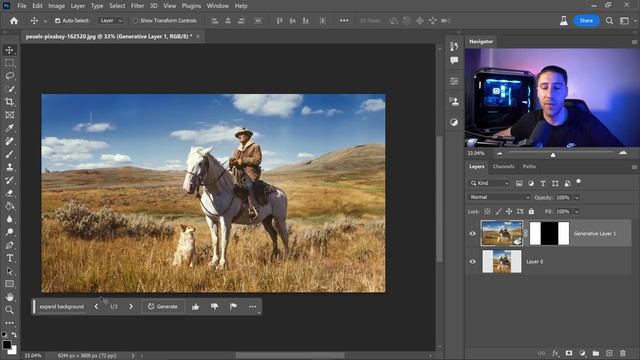The height and width of the screenshot is (360, 640).
Task: Click the Navigator zoom slider handle
Action: tap(553, 155)
